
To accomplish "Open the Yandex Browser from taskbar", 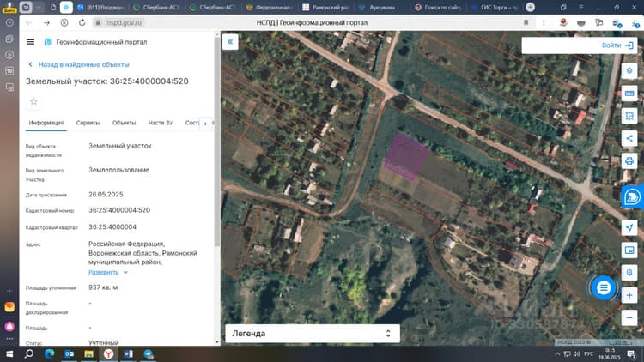I will pyautogui.click(x=108, y=353).
